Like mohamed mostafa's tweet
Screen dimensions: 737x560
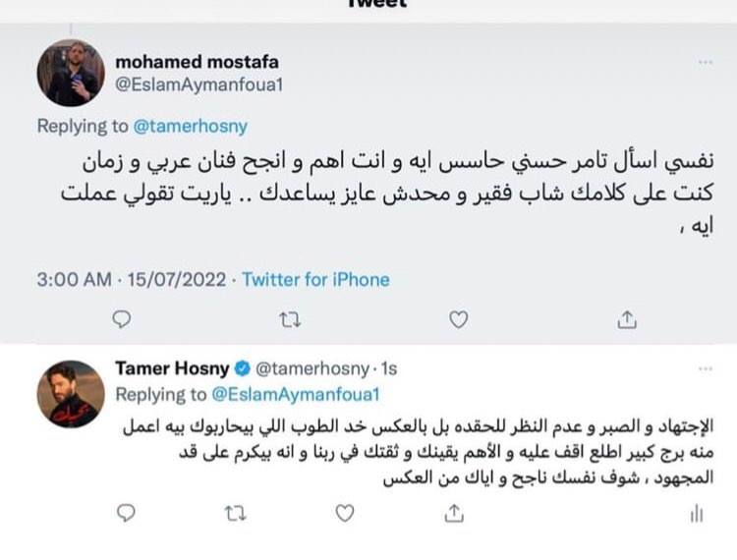coord(458,318)
